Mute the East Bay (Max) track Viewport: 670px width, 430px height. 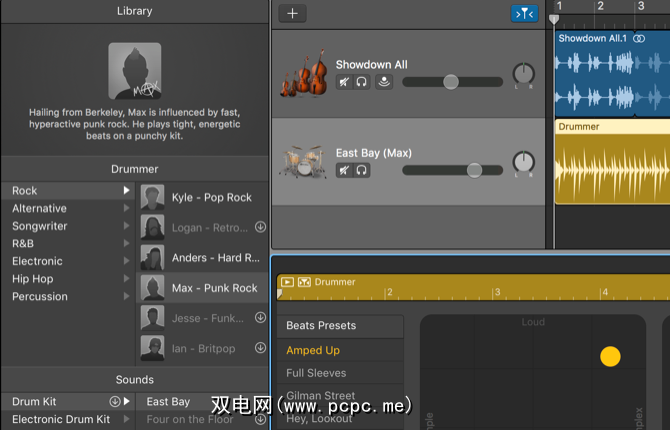pyautogui.click(x=344, y=170)
